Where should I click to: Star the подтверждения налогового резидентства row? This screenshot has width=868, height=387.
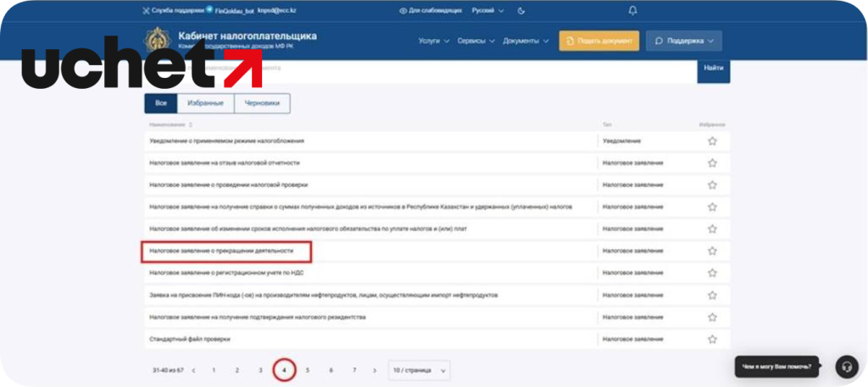point(712,318)
